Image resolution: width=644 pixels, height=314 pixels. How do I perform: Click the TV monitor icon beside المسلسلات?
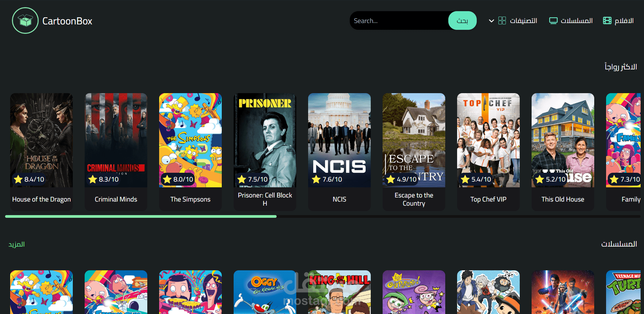click(553, 20)
